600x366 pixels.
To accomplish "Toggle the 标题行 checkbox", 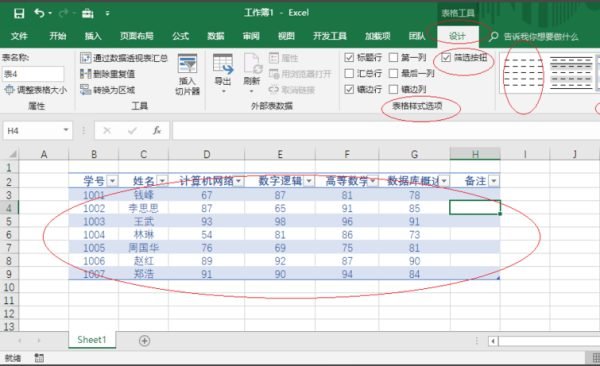I will (349, 57).
